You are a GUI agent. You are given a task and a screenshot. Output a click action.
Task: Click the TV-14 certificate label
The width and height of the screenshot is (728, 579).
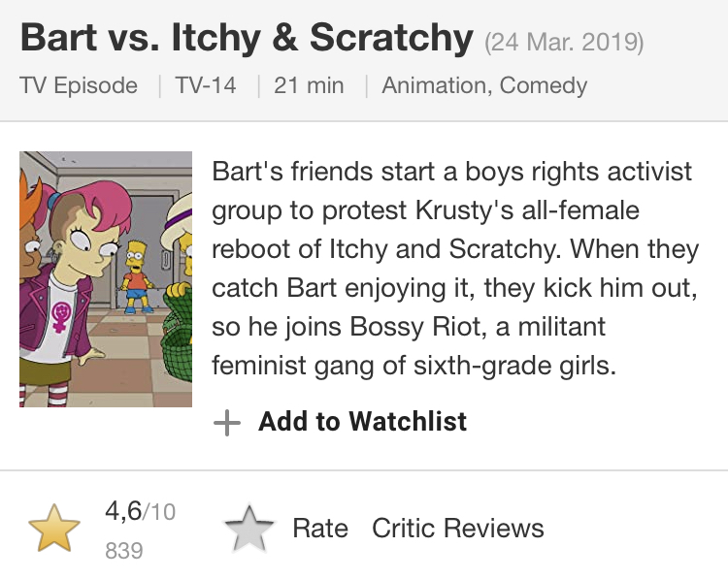coord(206,85)
